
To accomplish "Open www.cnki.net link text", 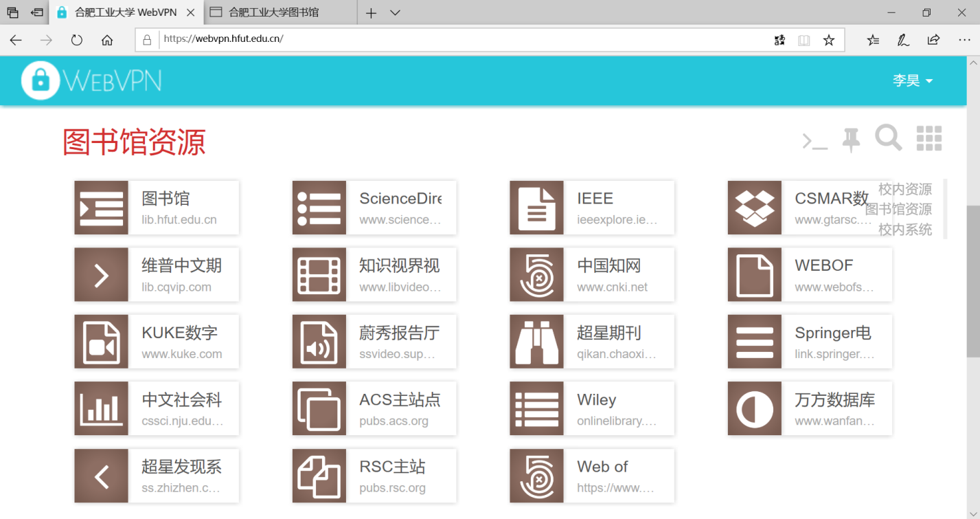I will point(613,287).
